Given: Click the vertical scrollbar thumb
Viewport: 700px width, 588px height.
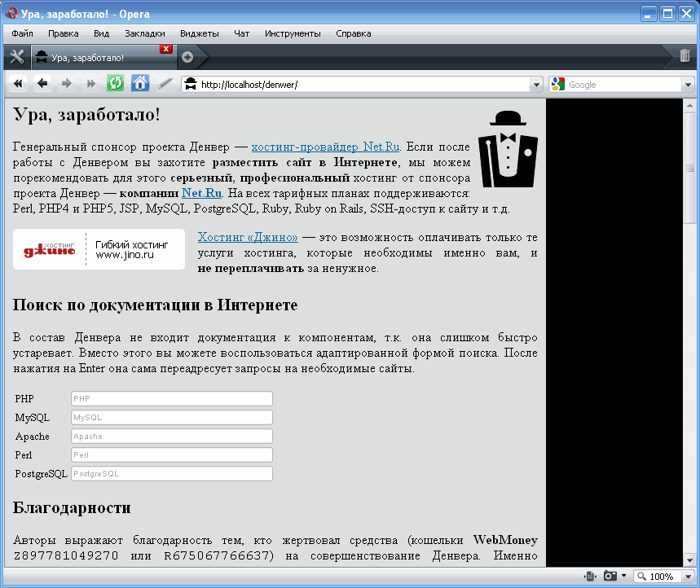Looking at the screenshot, I should tap(689, 169).
